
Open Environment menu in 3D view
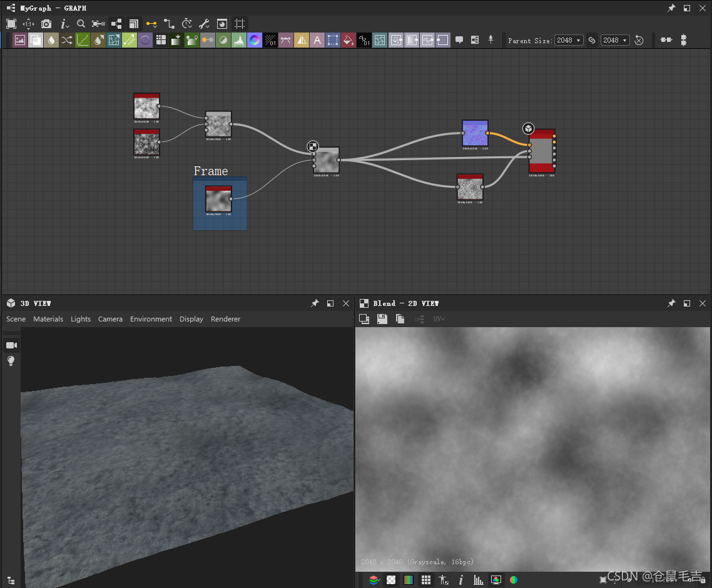point(151,319)
